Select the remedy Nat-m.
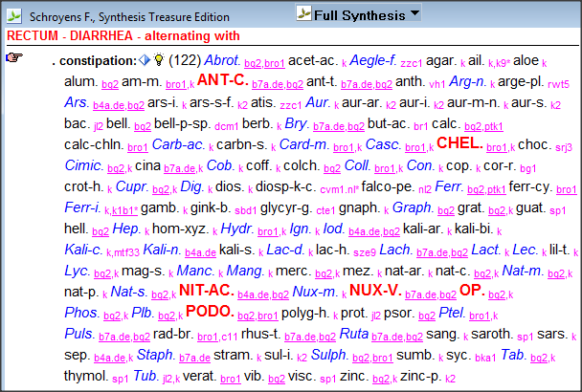 coord(523,271)
